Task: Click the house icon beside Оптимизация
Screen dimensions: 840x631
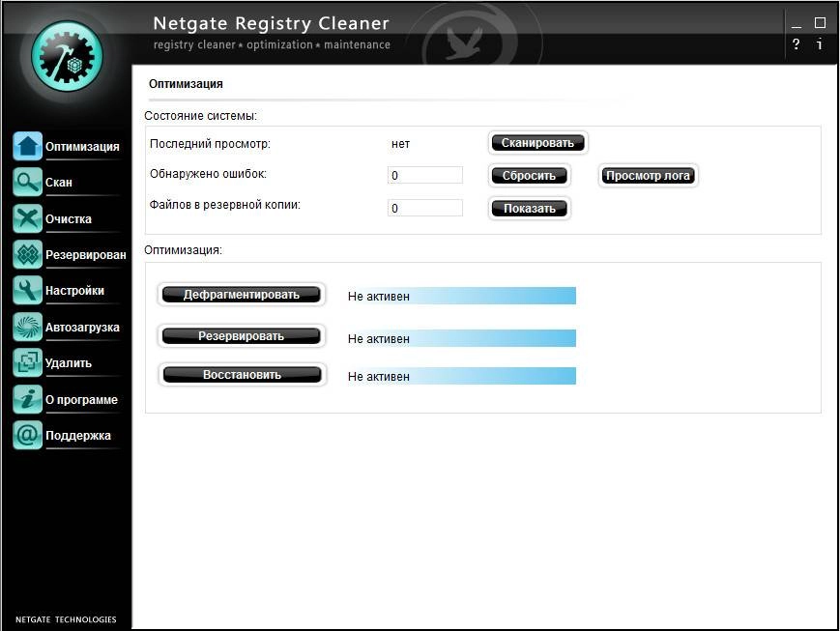Action: [x=27, y=146]
